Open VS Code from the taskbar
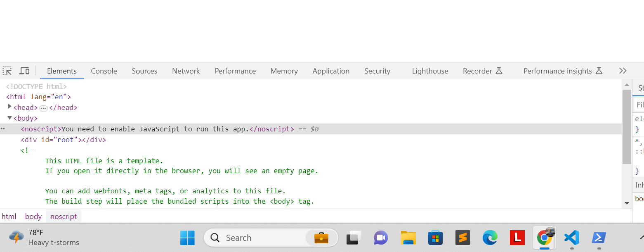Viewport: 644px width, 252px height. coord(571,238)
